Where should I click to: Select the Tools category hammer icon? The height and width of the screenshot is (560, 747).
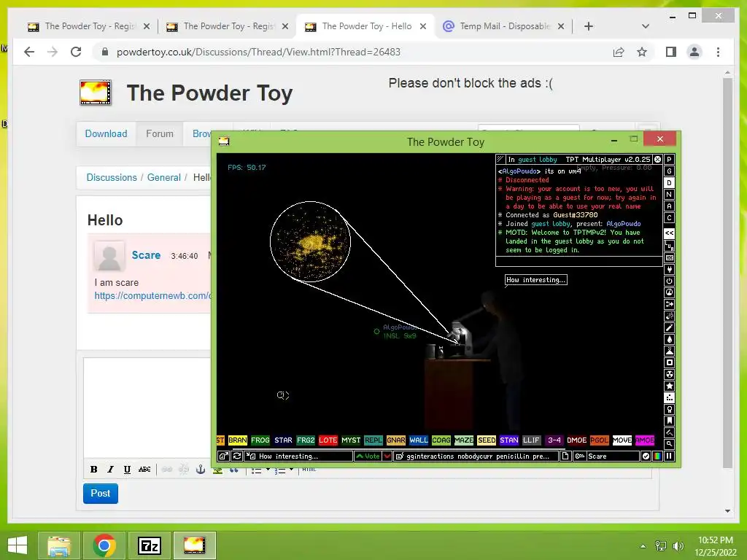pyautogui.click(x=669, y=432)
